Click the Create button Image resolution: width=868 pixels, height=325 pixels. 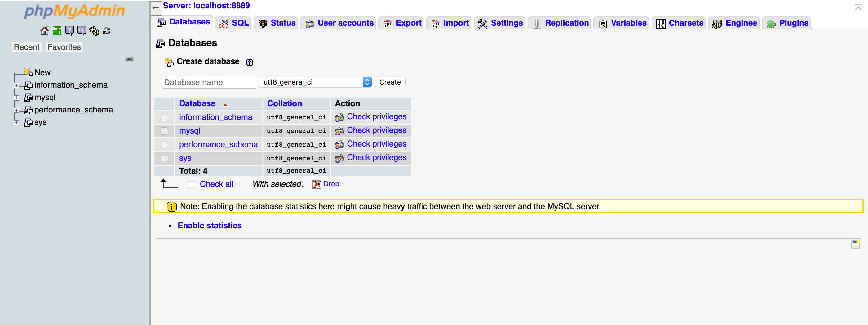click(390, 82)
